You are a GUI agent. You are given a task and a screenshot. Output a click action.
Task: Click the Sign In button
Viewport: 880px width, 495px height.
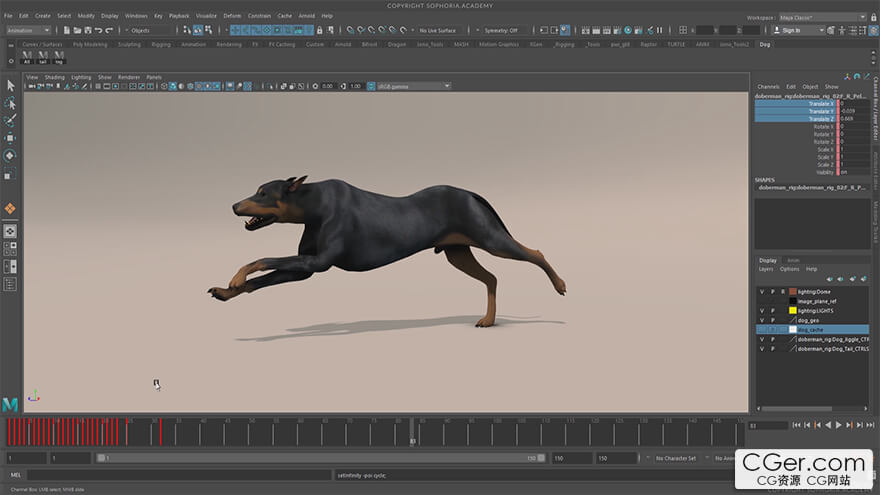791,31
